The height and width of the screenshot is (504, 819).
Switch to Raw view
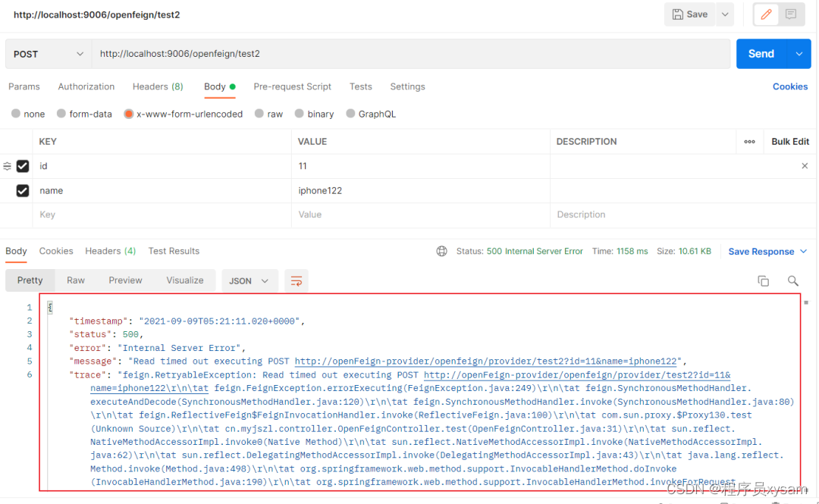[76, 280]
